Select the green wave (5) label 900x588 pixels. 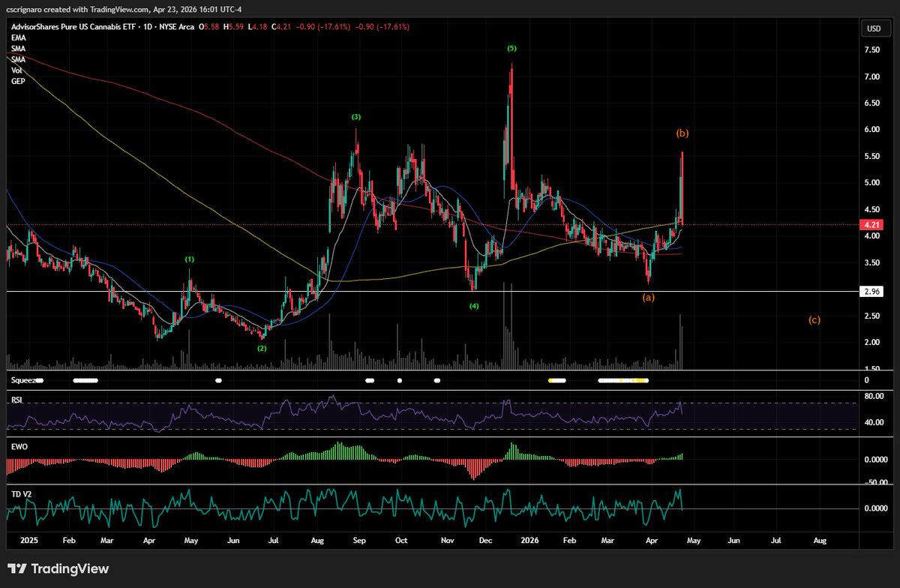[x=511, y=48]
